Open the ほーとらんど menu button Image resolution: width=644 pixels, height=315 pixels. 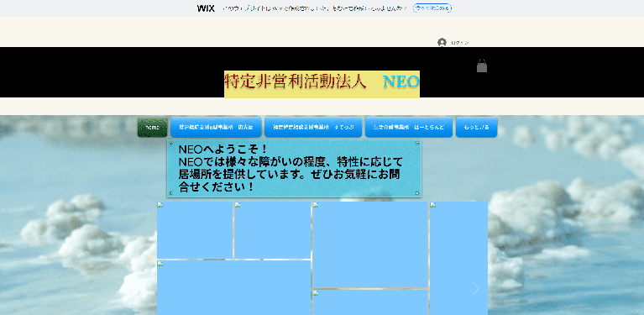click(409, 128)
